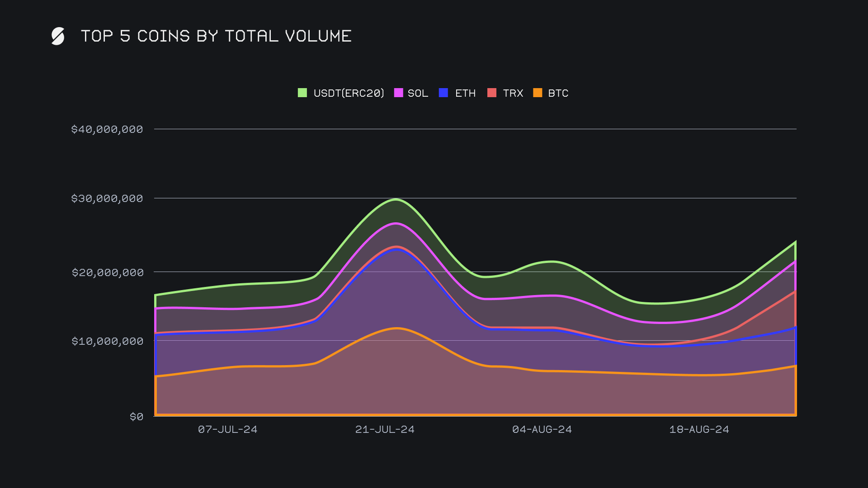Toggle the ETH series legend label
Viewport: 868px width, 488px height.
click(x=465, y=93)
